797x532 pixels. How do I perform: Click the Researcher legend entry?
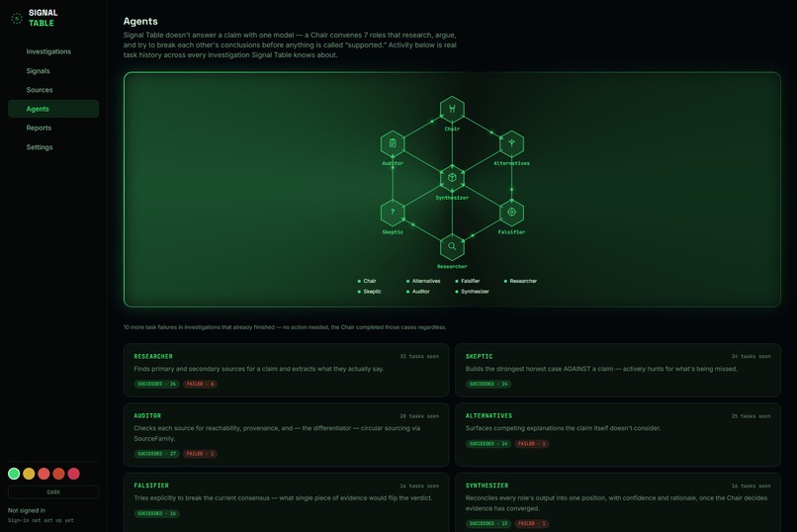point(520,281)
